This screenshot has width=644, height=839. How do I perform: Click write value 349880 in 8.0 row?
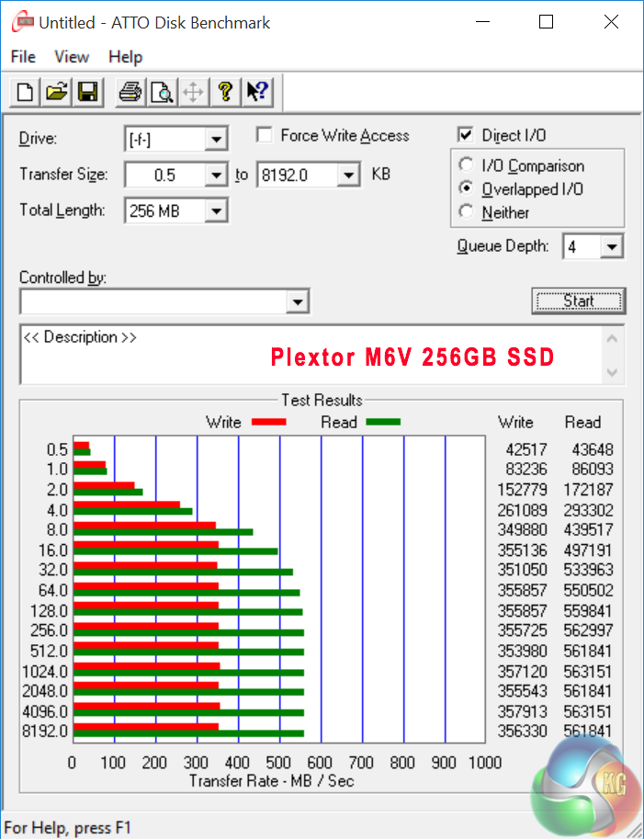(x=522, y=529)
